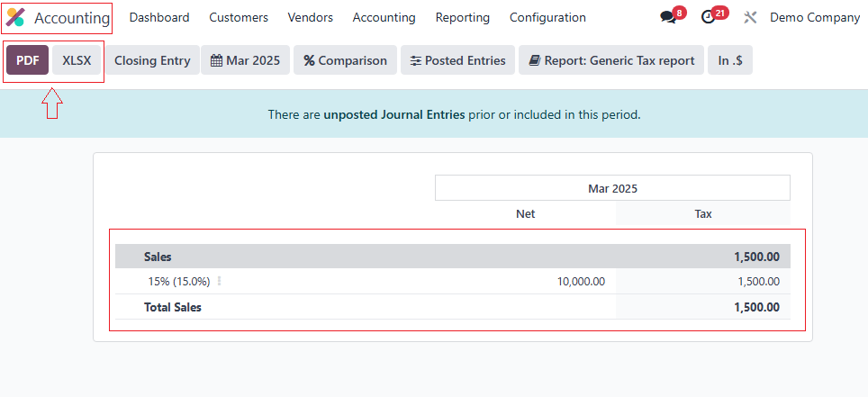The image size is (868, 397).
Task: Click the debug tools wrench icon
Action: [750, 18]
